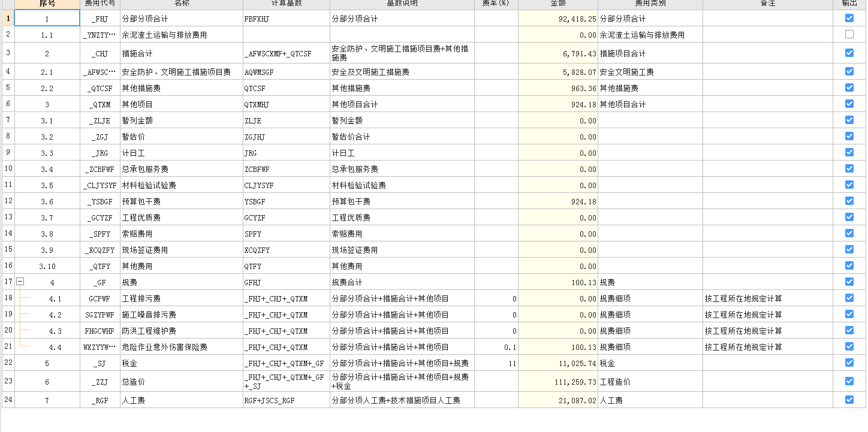Click the description cell 分部分项人工费+技术措施项目人工费
The width and height of the screenshot is (868, 432).
[x=402, y=400]
